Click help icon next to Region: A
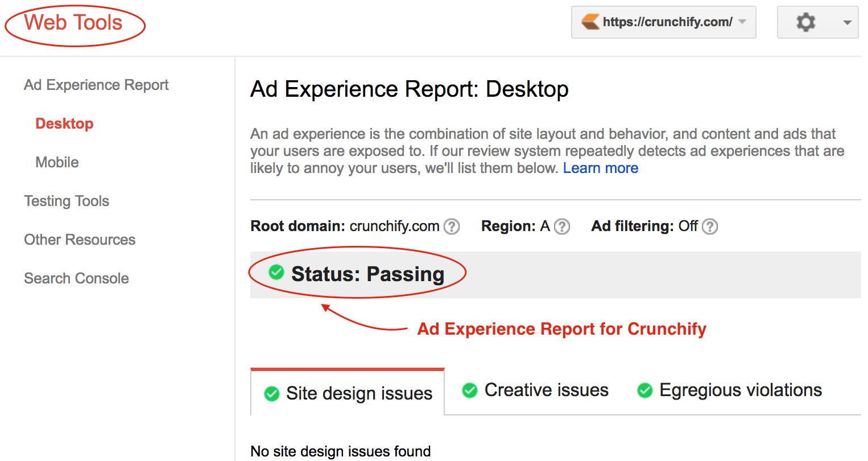868x461 pixels. coord(562,227)
